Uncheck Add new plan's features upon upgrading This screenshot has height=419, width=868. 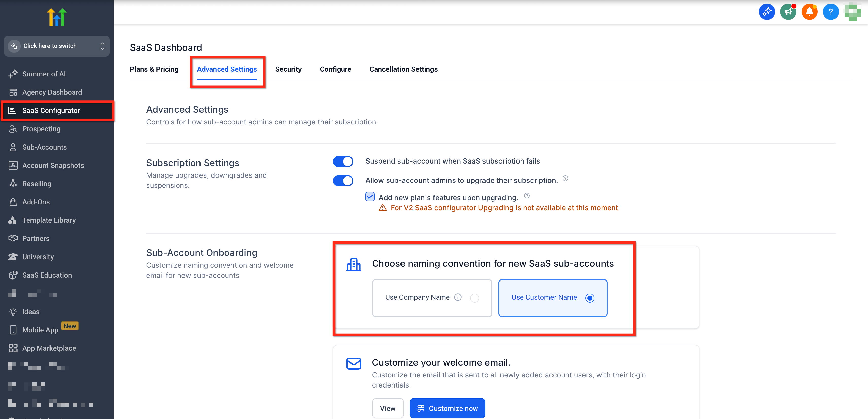point(370,197)
